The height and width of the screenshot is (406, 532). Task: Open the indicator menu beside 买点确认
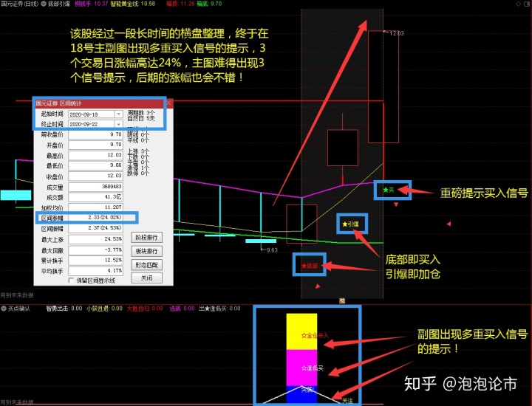point(4,309)
